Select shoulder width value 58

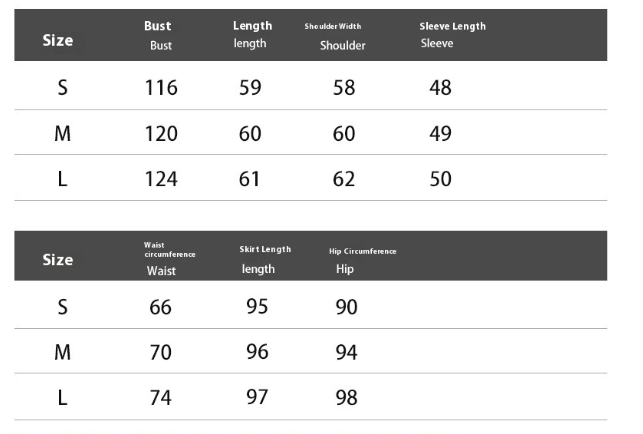[344, 88]
